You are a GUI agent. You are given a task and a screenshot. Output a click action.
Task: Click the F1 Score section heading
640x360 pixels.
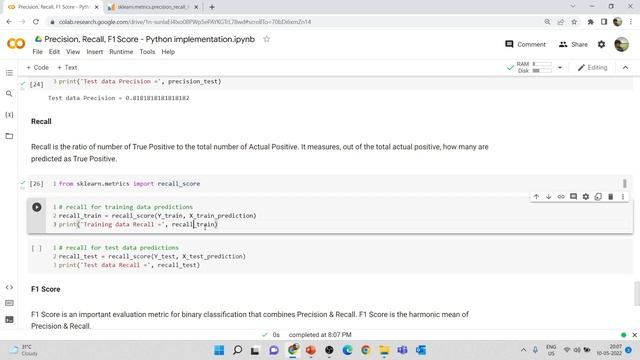pos(46,289)
